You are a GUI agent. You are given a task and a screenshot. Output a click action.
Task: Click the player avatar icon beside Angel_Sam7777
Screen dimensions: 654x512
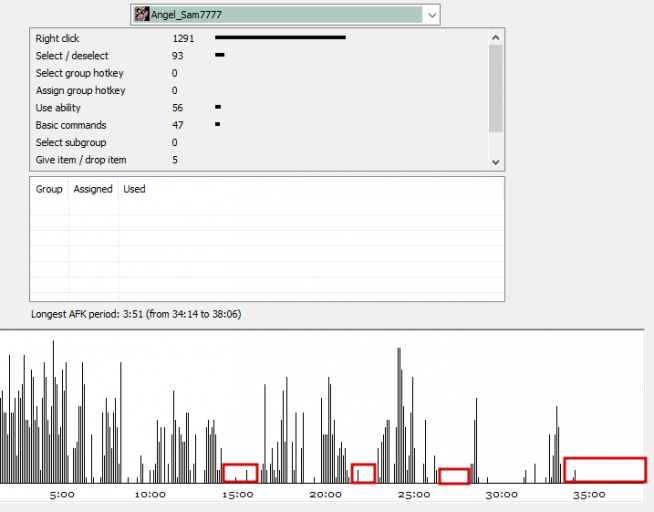(x=141, y=15)
